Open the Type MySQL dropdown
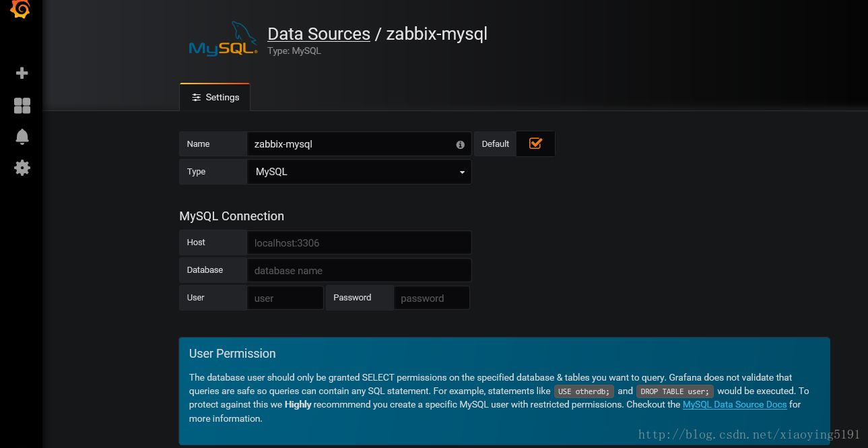Image resolution: width=868 pixels, height=448 pixels. (360, 172)
